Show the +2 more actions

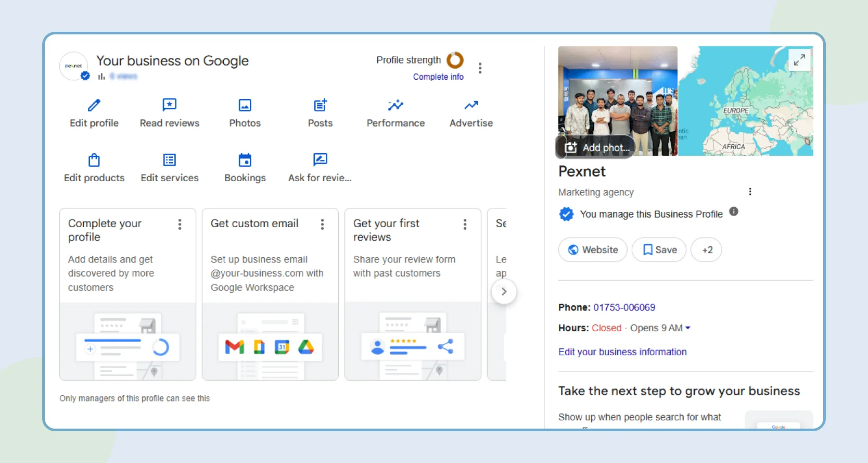coord(707,250)
